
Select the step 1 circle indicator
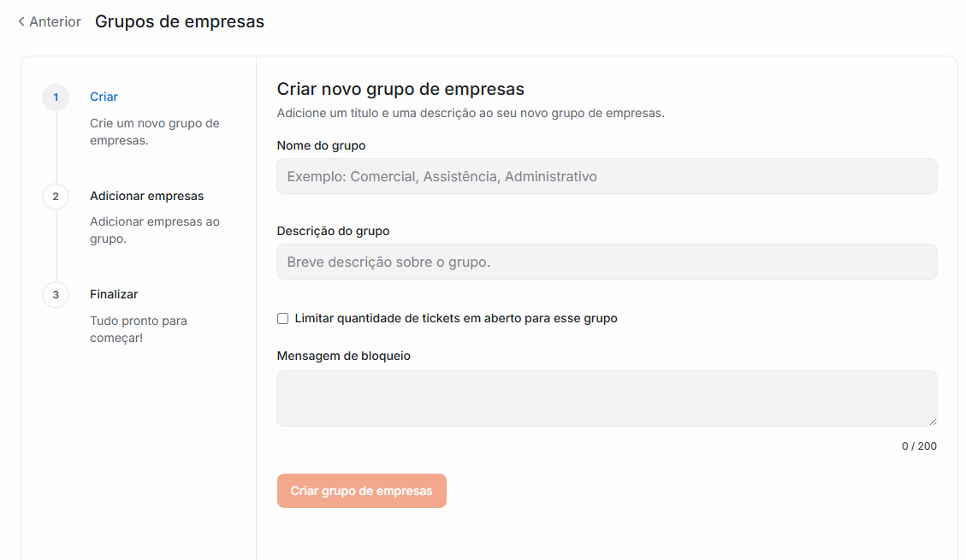[x=56, y=97]
